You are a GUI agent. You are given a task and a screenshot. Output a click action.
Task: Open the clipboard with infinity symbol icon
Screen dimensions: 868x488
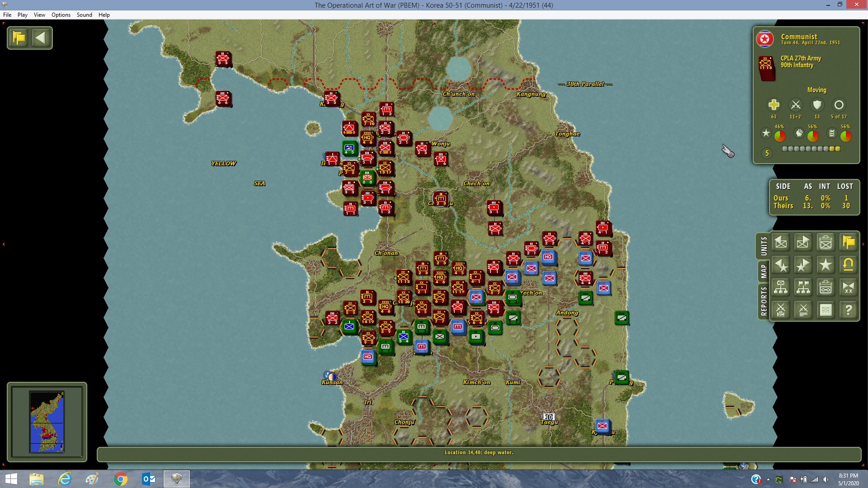pos(826,287)
